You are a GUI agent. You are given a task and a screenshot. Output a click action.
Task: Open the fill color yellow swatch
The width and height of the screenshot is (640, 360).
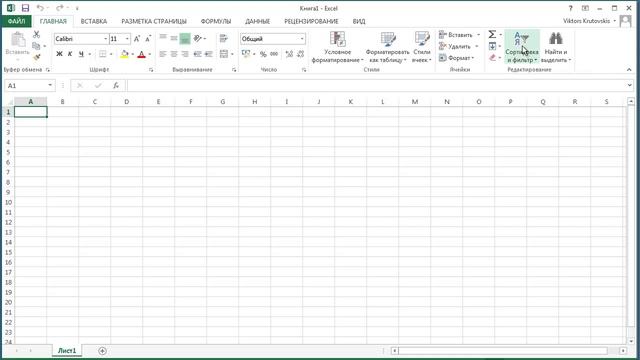pos(124,54)
